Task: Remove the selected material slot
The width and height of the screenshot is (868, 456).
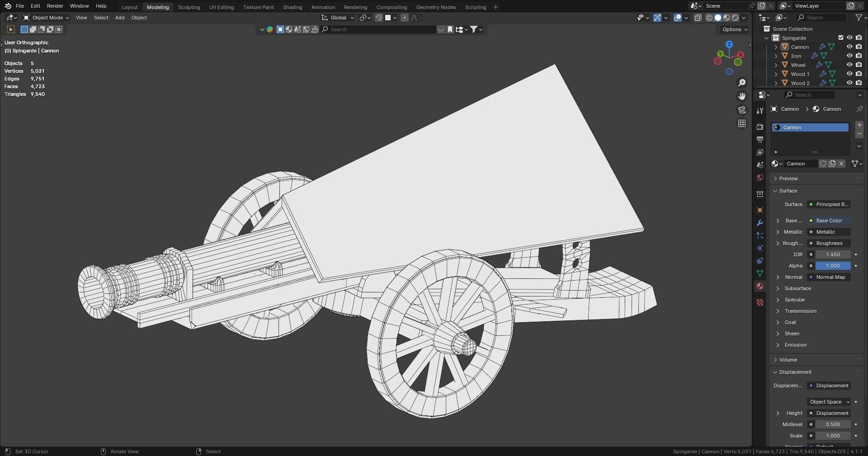Action: (x=859, y=134)
